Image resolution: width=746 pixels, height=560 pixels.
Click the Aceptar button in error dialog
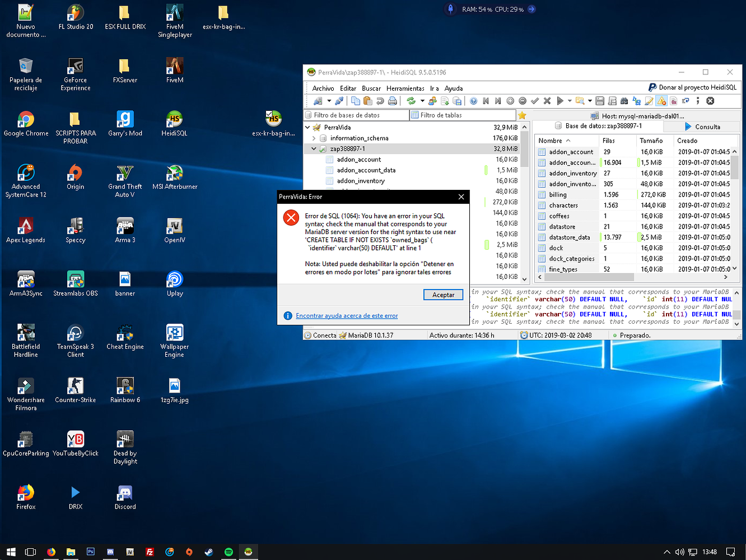[443, 295]
